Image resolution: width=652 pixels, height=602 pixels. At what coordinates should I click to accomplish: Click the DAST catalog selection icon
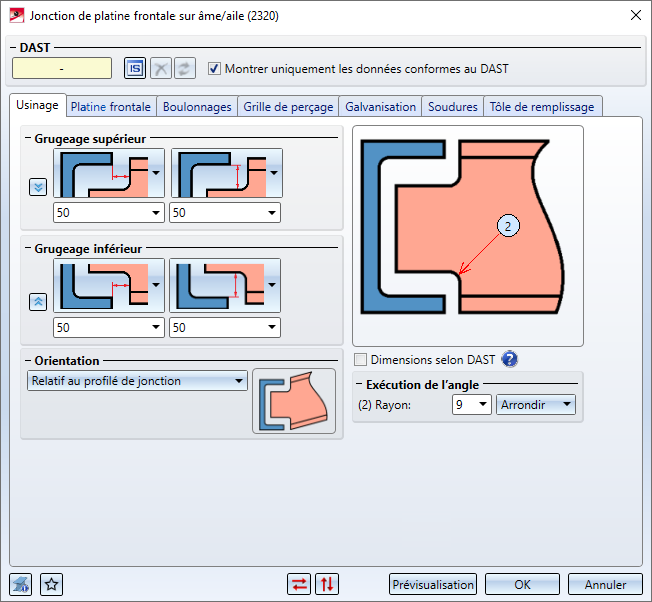tap(135, 68)
